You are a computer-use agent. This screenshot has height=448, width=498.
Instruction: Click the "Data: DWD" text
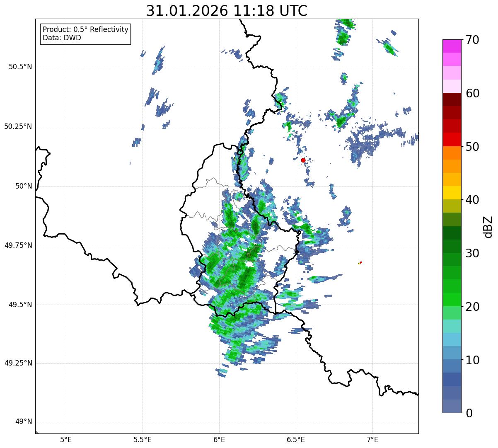click(62, 38)
